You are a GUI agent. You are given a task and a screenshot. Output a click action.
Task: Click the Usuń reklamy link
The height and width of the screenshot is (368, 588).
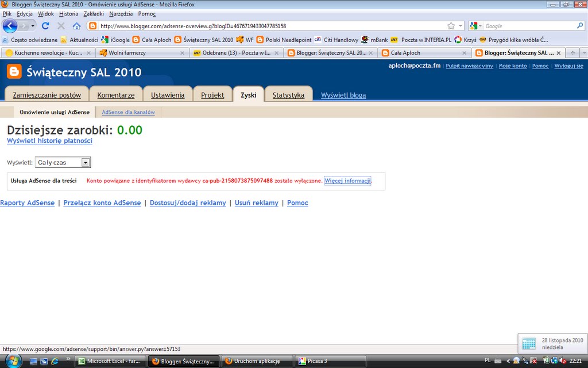coord(257,203)
